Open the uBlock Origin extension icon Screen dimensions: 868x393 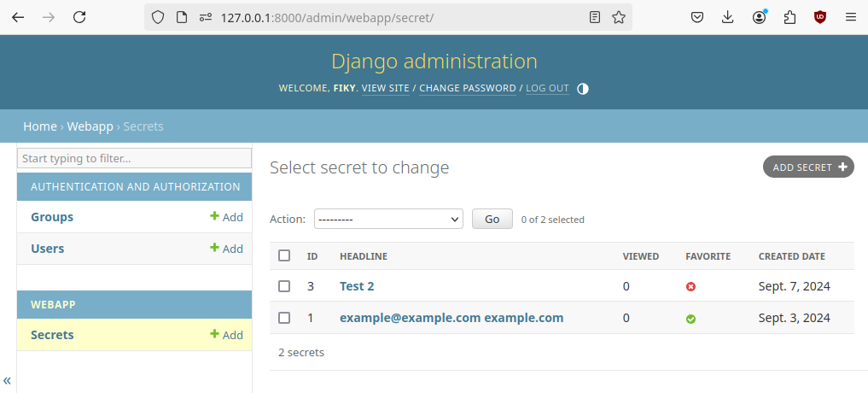tap(820, 17)
